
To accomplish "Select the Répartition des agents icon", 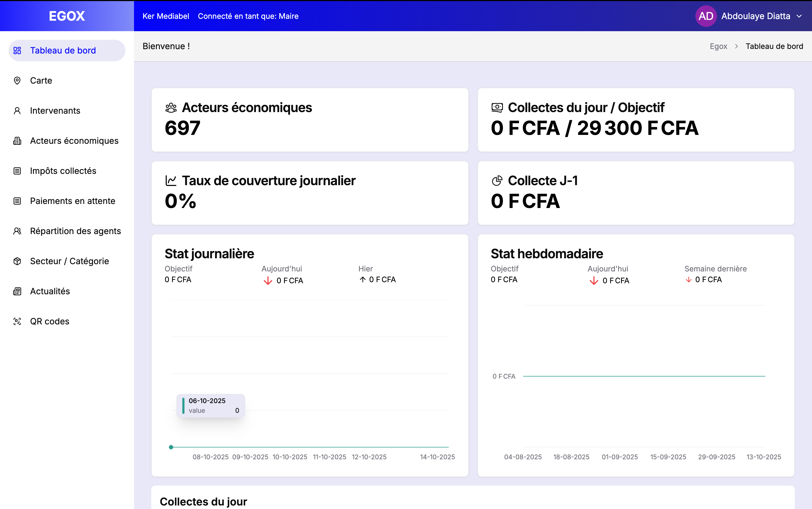I will pyautogui.click(x=17, y=231).
